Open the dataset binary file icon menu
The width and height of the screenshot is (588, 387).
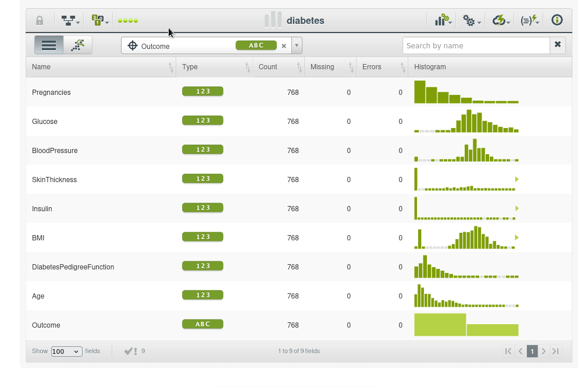pos(99,21)
